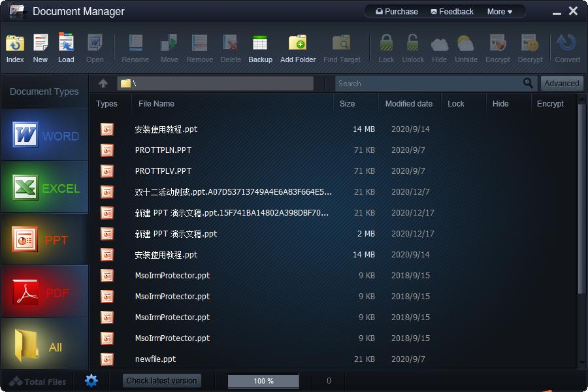Open the Feedback link
The image size is (588, 392).
452,11
